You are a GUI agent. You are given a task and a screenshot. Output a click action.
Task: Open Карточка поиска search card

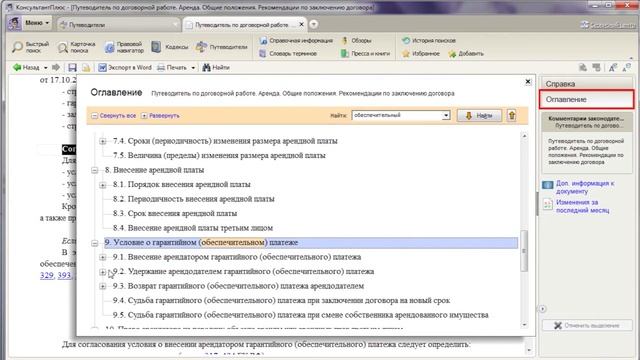[x=77, y=47]
